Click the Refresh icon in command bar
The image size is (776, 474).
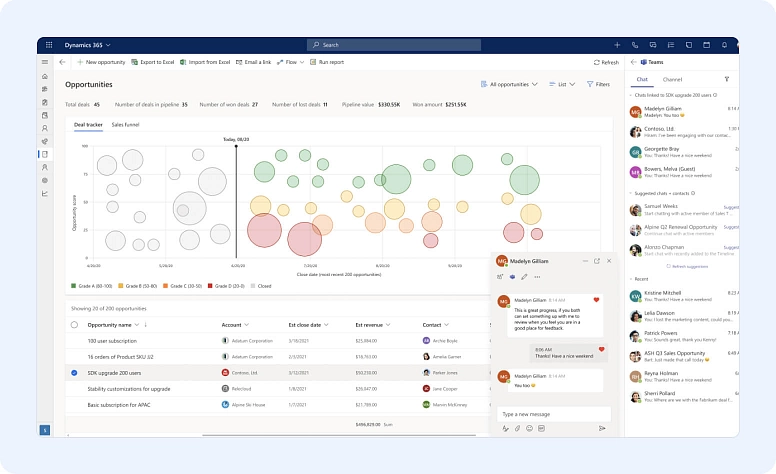point(596,62)
